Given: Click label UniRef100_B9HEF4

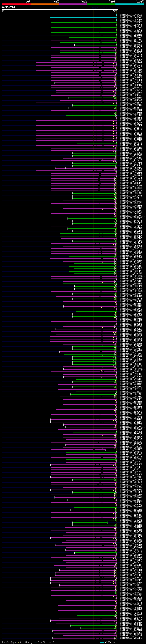Looking at the screenshot, I should tap(131, 80).
